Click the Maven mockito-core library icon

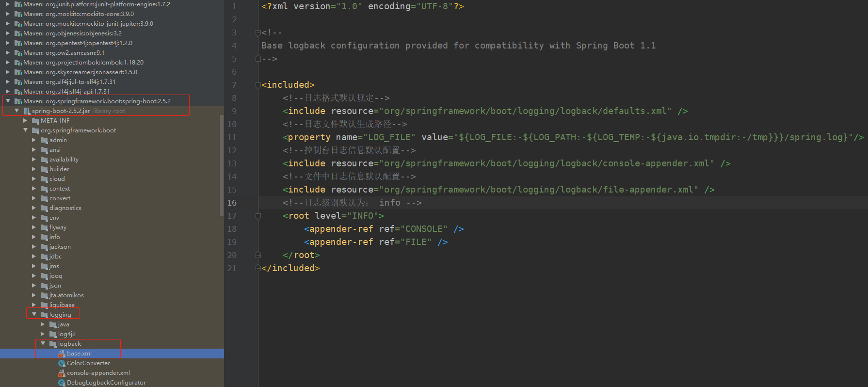click(18, 14)
